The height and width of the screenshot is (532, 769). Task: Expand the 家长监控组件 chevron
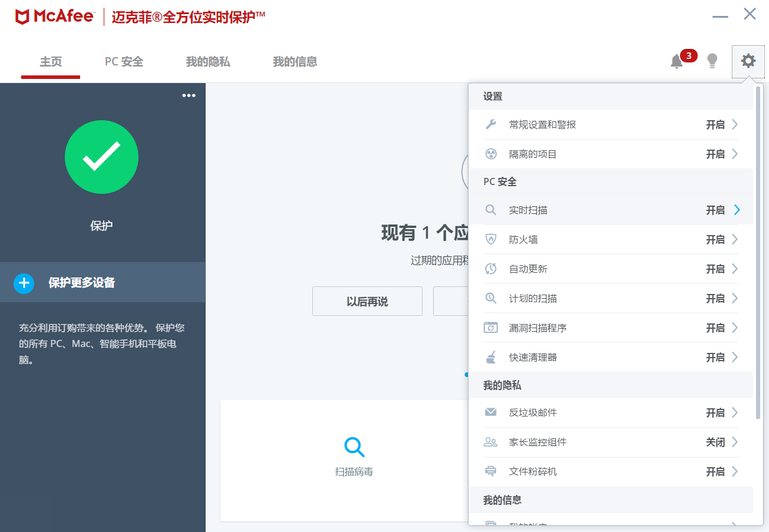point(735,442)
